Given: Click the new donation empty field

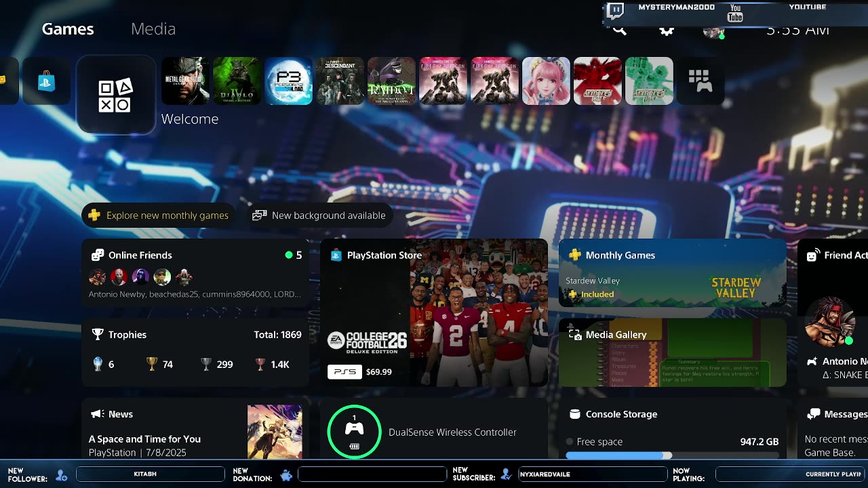Looking at the screenshot, I should point(372,474).
